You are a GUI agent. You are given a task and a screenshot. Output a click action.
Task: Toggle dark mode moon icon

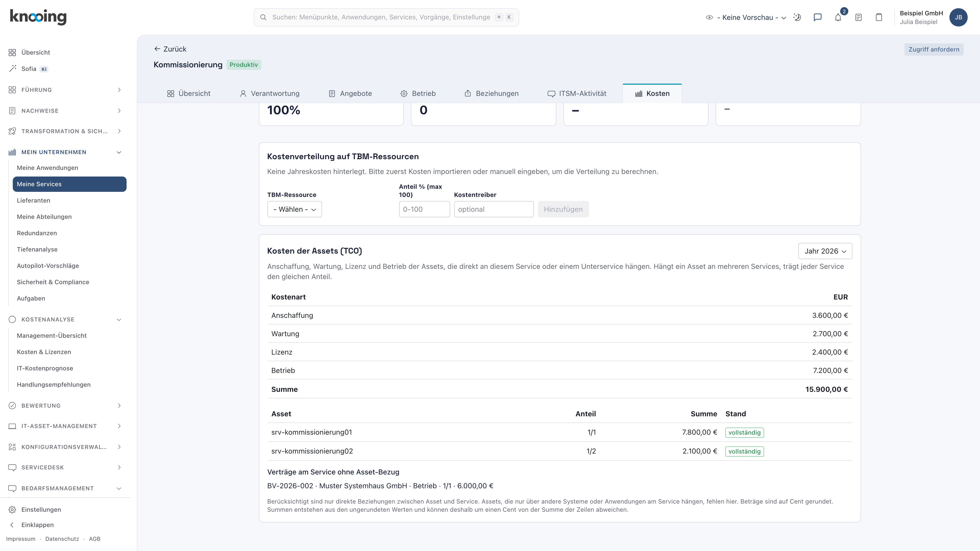797,17
